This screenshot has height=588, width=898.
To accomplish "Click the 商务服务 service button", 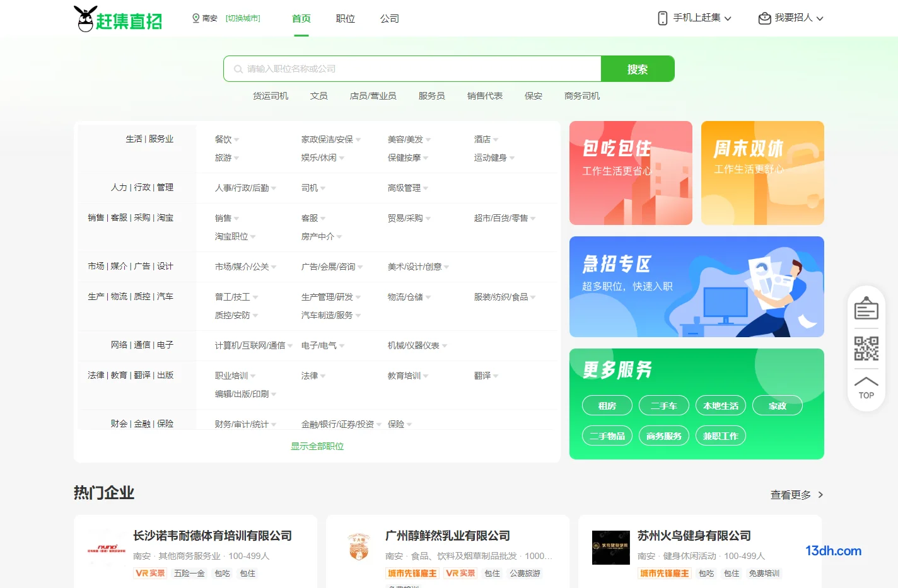I will pos(664,436).
